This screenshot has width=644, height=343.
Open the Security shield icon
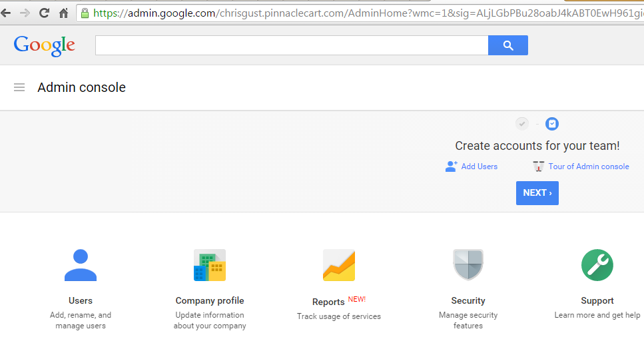(468, 265)
